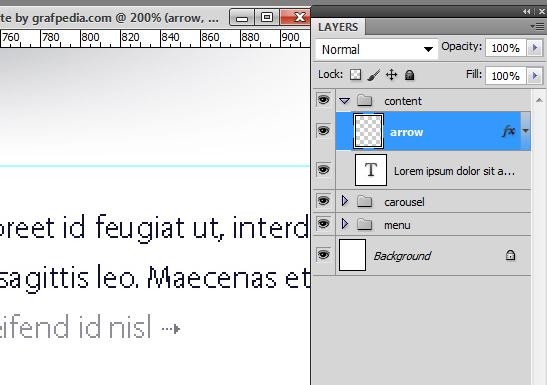Click the horizontal ruler at 800
The height and width of the screenshot is (385, 547).
pos(90,37)
